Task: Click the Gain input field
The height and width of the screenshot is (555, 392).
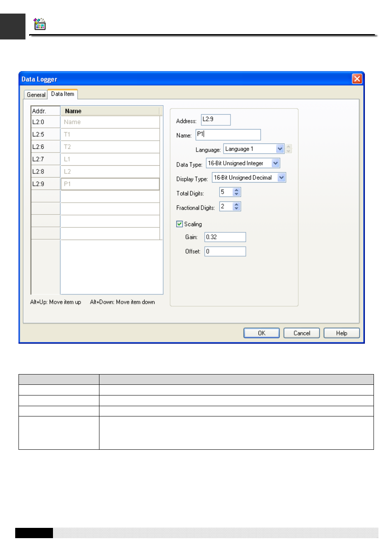Action: (x=225, y=237)
